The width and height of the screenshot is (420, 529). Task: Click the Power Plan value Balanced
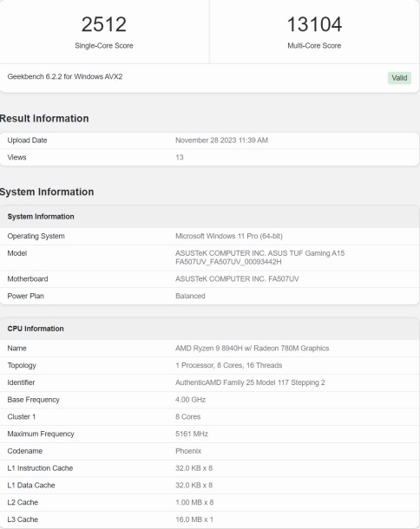(x=190, y=296)
